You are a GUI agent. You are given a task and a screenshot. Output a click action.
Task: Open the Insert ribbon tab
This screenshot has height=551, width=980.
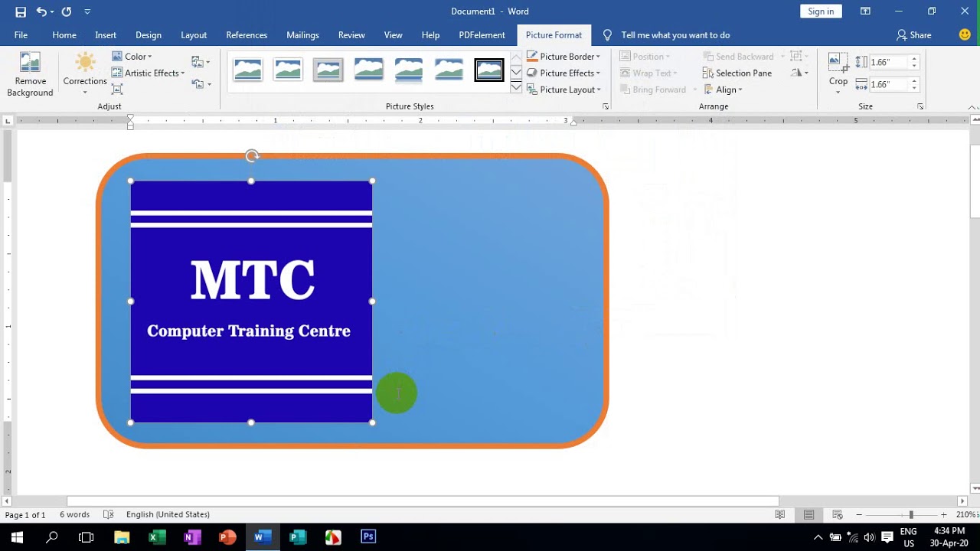106,35
